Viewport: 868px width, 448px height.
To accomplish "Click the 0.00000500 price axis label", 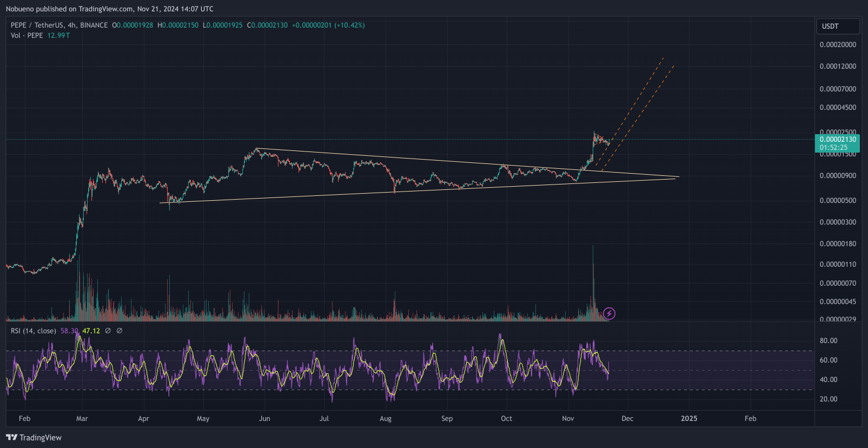I will pyautogui.click(x=838, y=201).
